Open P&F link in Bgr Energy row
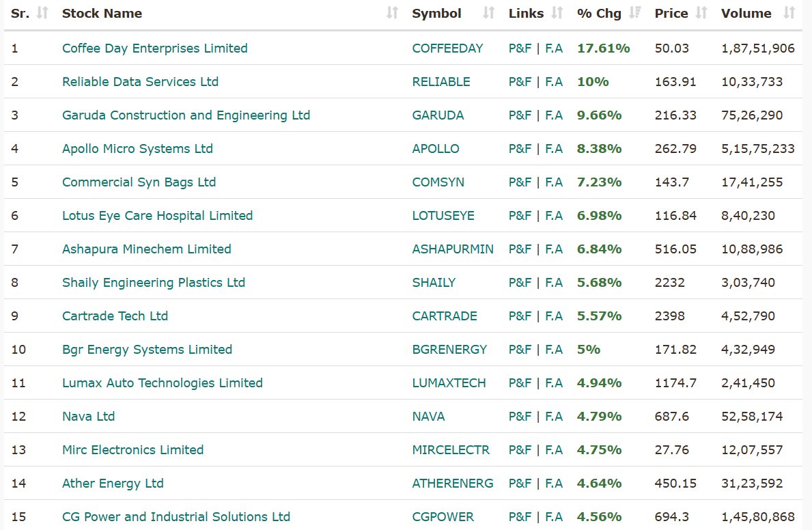The height and width of the screenshot is (530, 812). (x=520, y=350)
